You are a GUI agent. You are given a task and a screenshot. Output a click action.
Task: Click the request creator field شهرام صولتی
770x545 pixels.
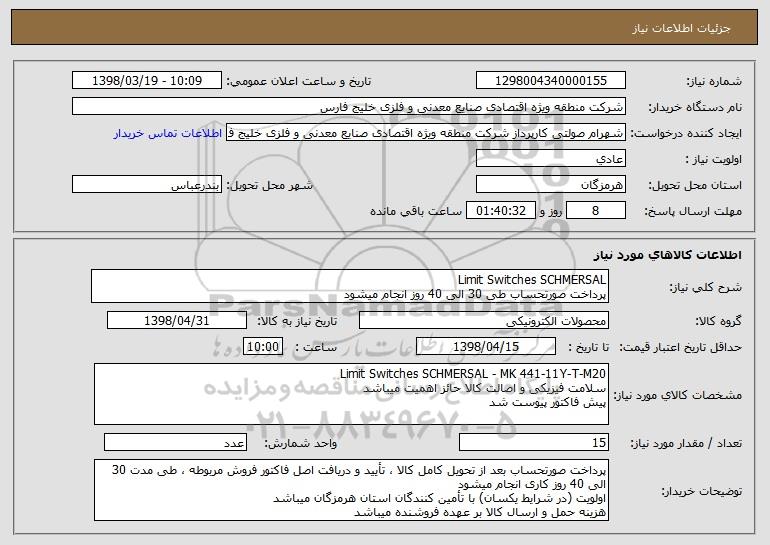426,132
